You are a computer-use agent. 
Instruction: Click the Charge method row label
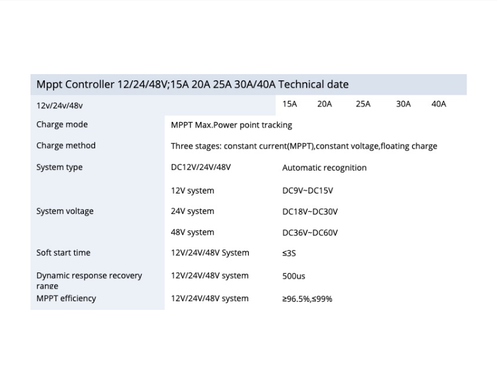(x=66, y=145)
